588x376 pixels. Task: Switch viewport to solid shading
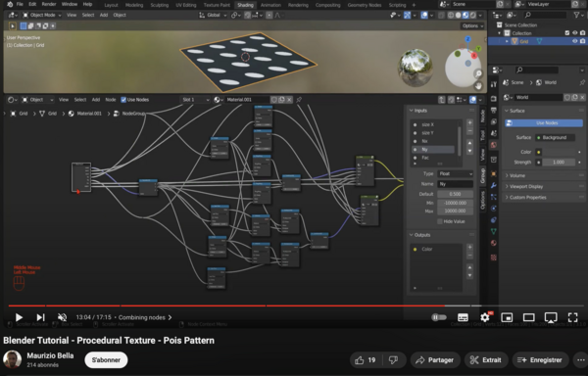pyautogui.click(x=459, y=16)
